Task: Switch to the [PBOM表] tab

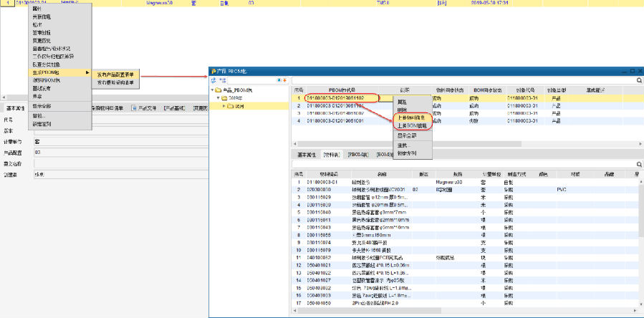Action: tap(357, 154)
